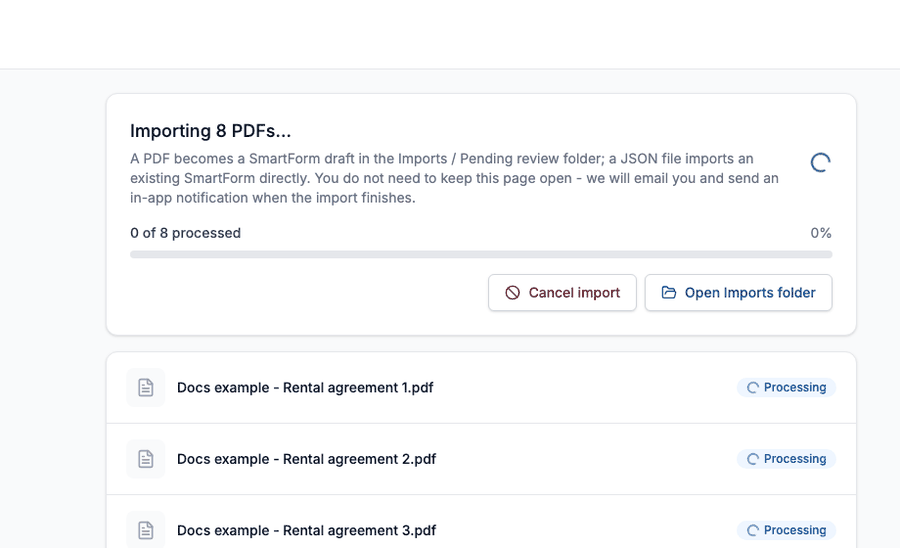This screenshot has height=548, width=900.
Task: Click the '0 of 8 processed' text
Action: point(185,233)
